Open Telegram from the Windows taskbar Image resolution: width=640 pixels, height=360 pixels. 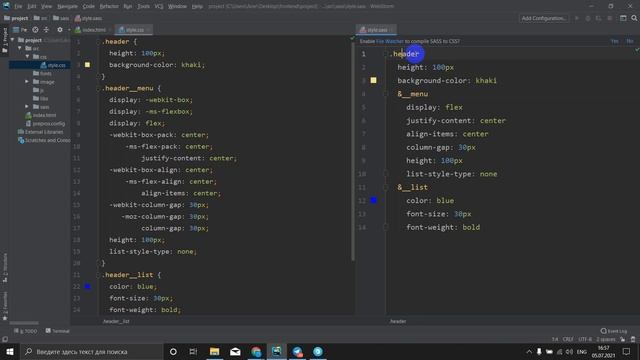(x=297, y=351)
